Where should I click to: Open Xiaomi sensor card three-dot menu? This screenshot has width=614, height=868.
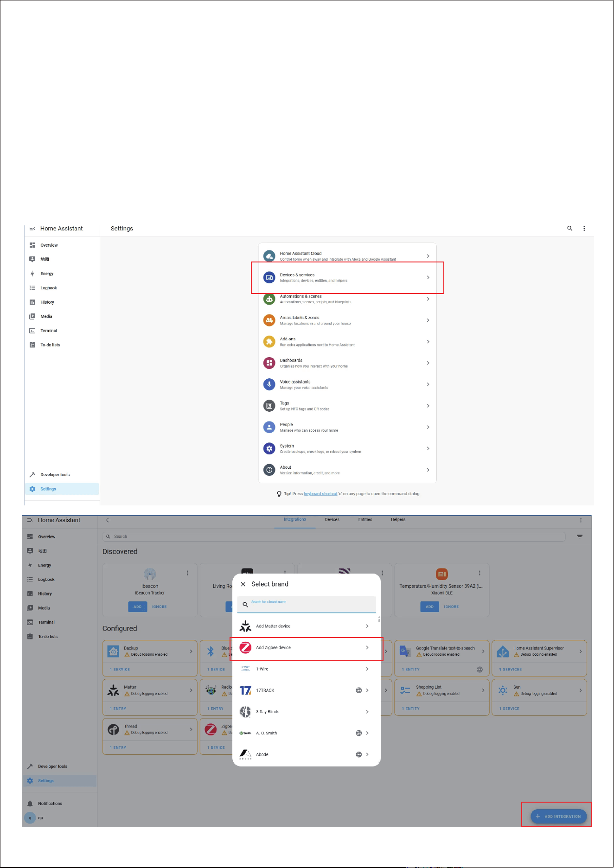point(480,573)
